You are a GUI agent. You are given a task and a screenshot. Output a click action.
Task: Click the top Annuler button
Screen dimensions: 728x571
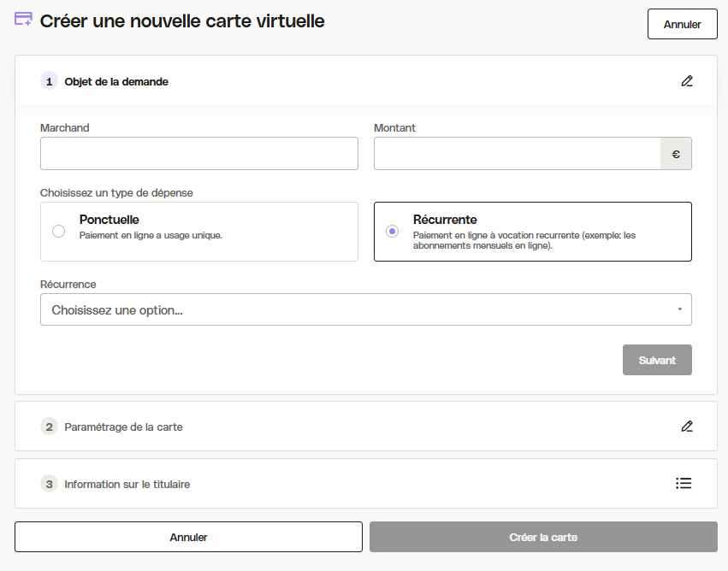(x=682, y=24)
